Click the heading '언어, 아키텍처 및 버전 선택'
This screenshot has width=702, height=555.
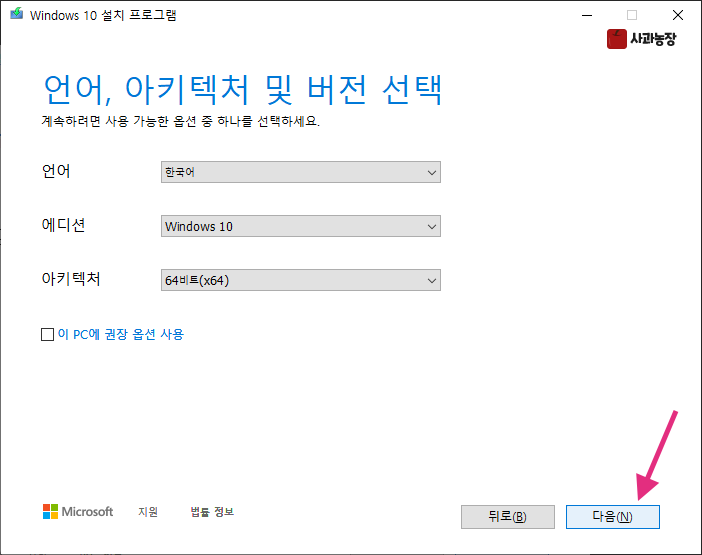(243, 90)
